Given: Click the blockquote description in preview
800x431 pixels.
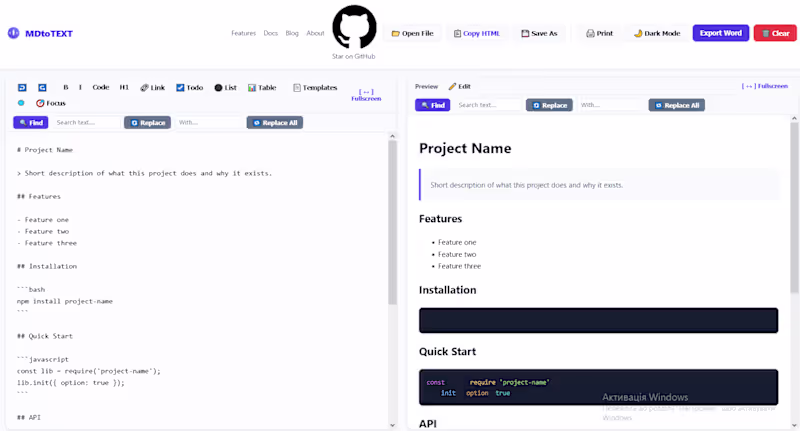Looking at the screenshot, I should point(599,185).
